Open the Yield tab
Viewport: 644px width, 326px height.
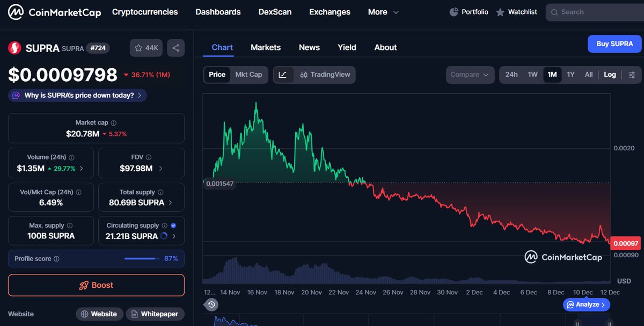pyautogui.click(x=347, y=47)
